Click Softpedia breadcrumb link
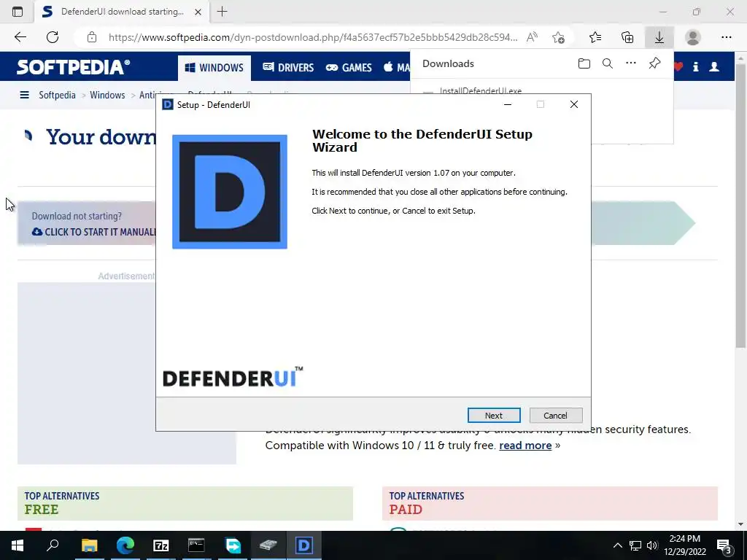This screenshot has width=747, height=560. coord(57,95)
